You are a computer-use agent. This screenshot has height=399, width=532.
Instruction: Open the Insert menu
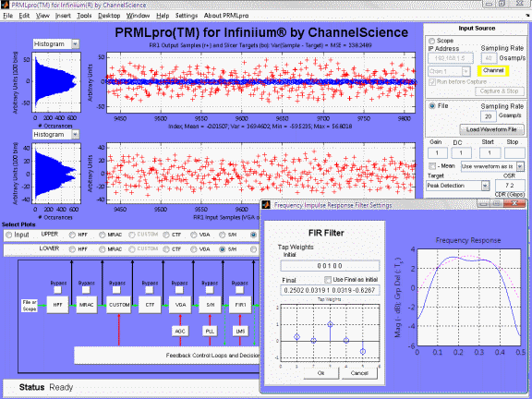(63, 16)
